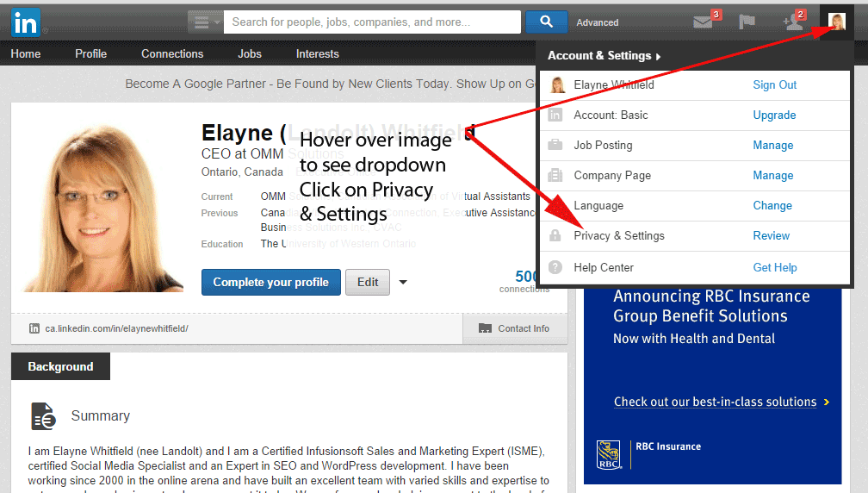This screenshot has width=868, height=493.
Task: Focus the people and jobs search field
Action: 372,22
